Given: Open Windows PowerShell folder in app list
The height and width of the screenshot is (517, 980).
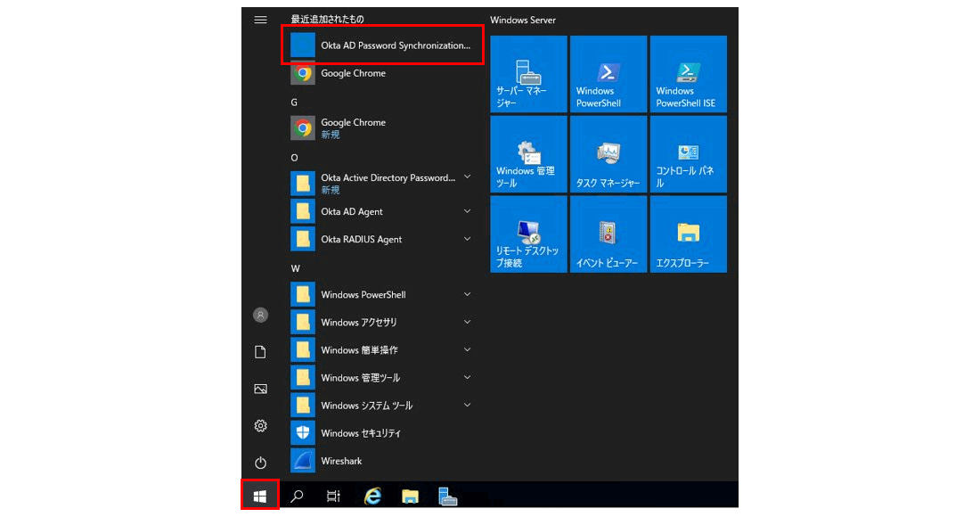Looking at the screenshot, I should 382,294.
